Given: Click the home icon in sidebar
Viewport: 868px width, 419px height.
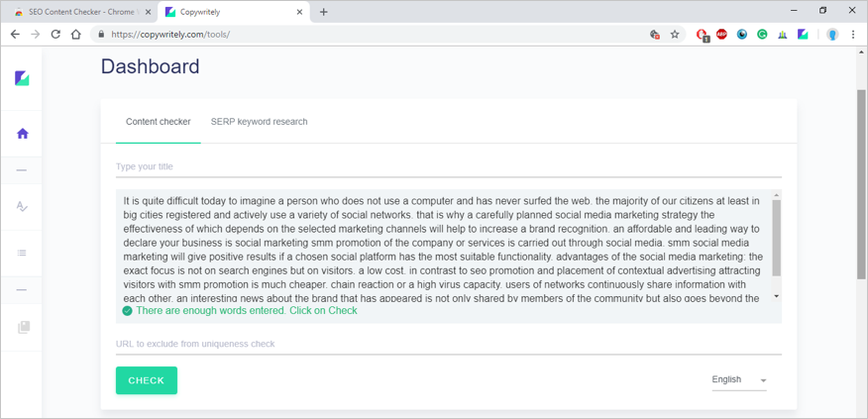Looking at the screenshot, I should 22,134.
